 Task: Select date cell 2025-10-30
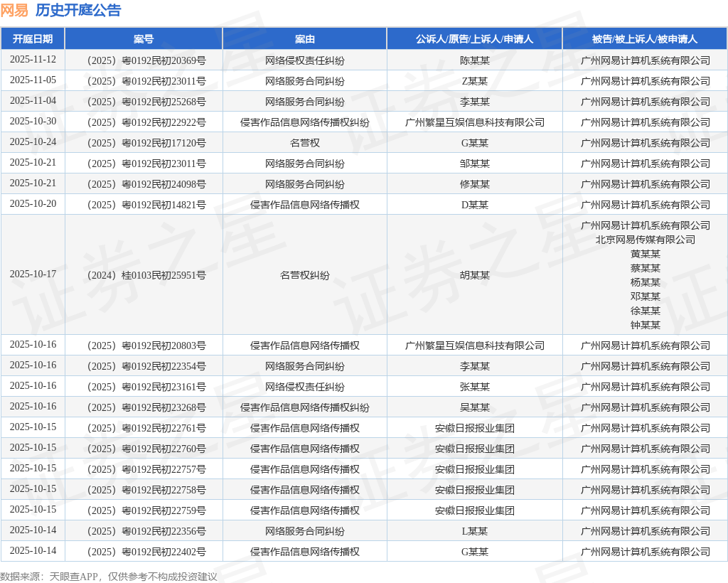coord(33,122)
